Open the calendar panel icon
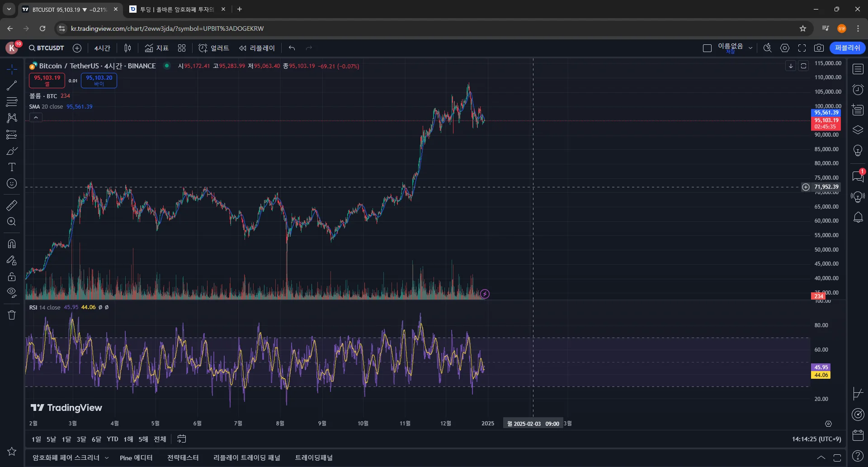This screenshot has width=868, height=467. pos(858,435)
